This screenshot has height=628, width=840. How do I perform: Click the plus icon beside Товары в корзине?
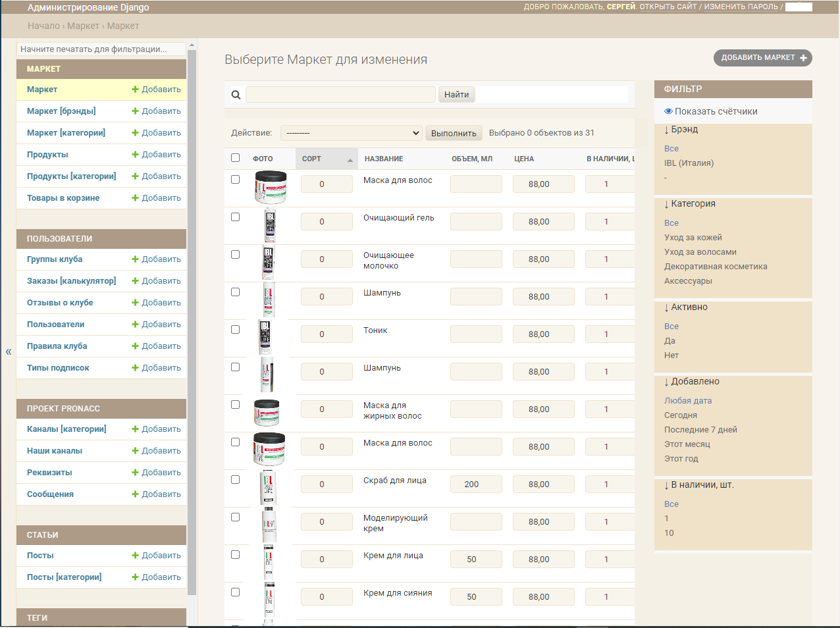(135, 198)
